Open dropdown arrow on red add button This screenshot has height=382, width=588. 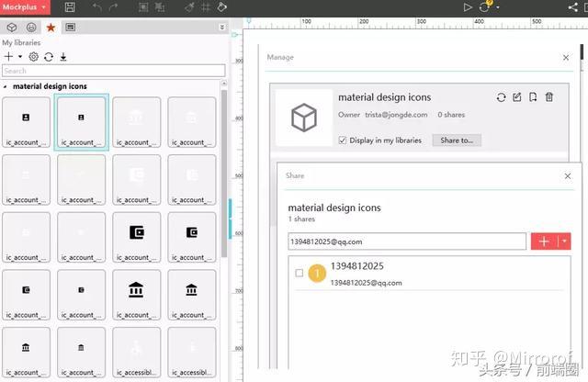(x=564, y=242)
